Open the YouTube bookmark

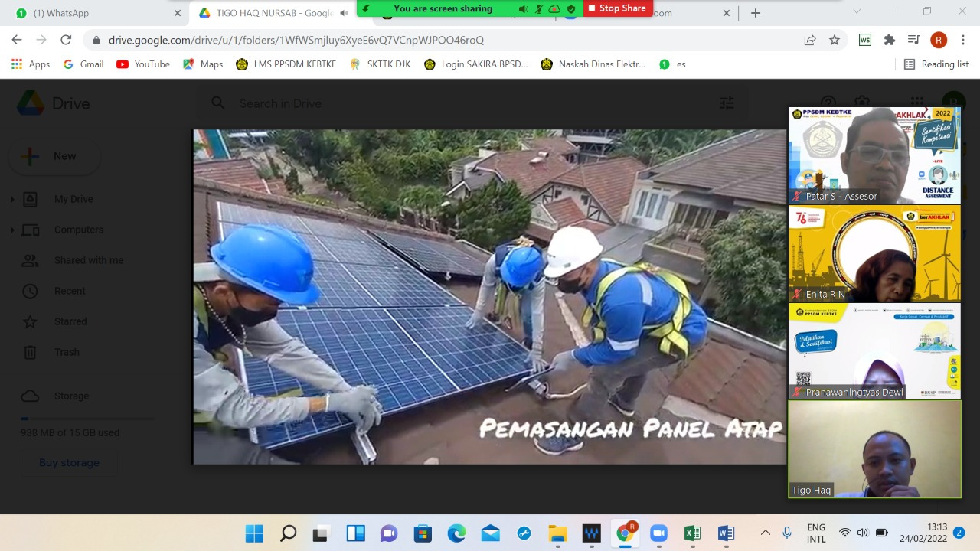coord(142,64)
